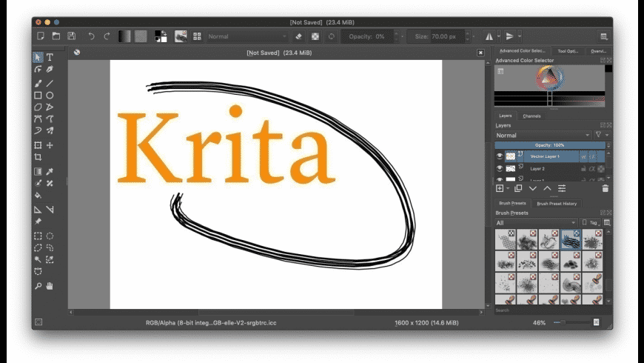Toggle visibility of Layer 2

(x=500, y=169)
